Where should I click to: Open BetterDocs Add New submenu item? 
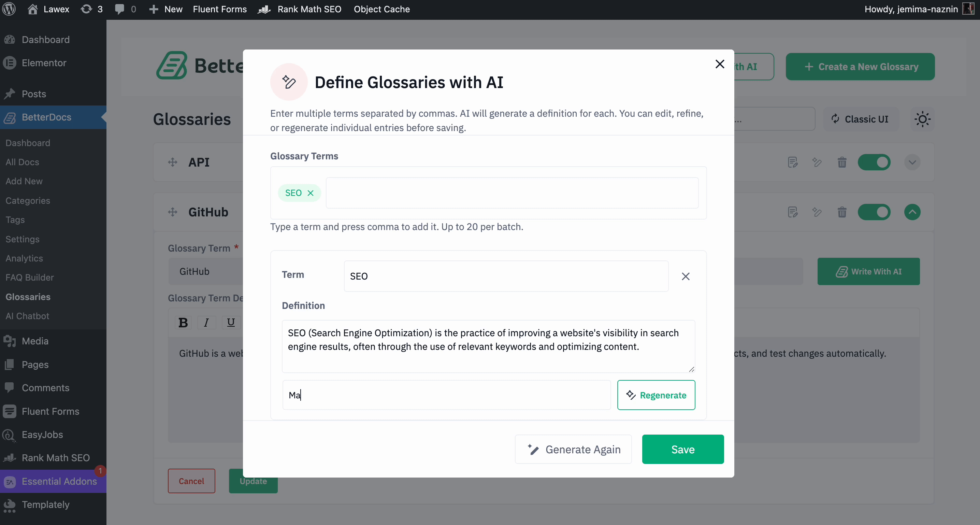coord(24,181)
